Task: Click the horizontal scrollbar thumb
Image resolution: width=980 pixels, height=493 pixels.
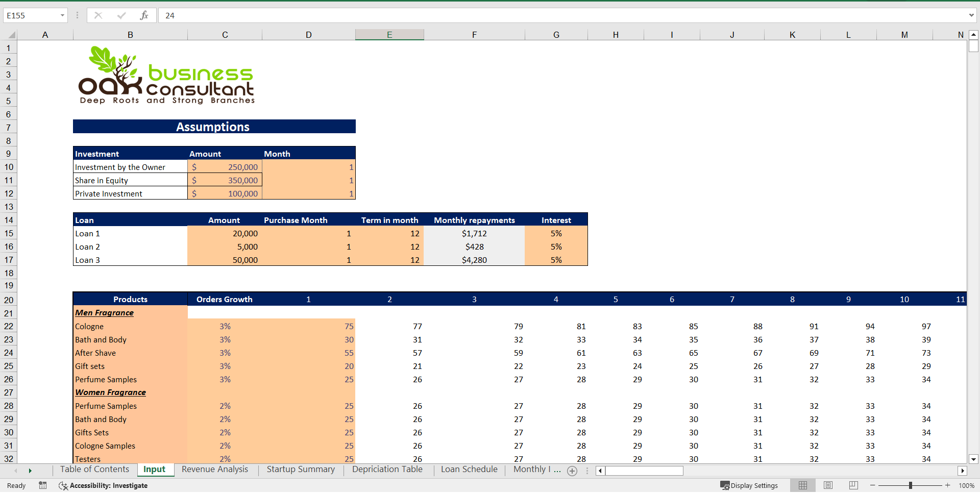Action: tap(644, 471)
